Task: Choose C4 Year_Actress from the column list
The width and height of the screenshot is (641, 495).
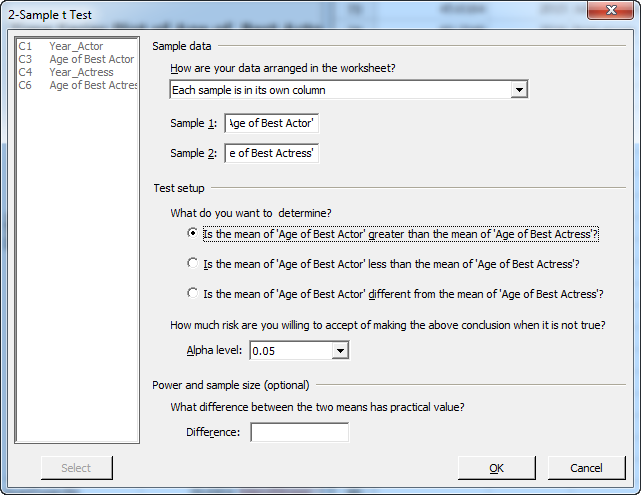Action: point(81,73)
